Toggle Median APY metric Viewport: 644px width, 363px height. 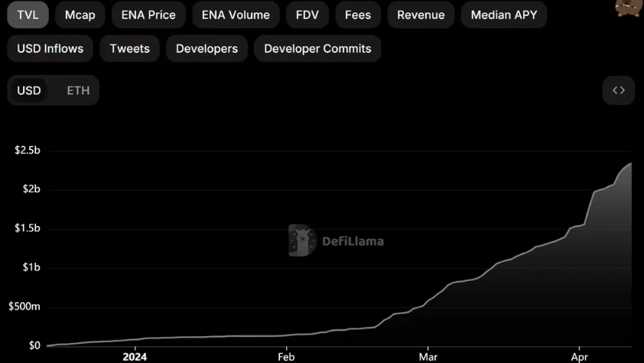pyautogui.click(x=504, y=15)
